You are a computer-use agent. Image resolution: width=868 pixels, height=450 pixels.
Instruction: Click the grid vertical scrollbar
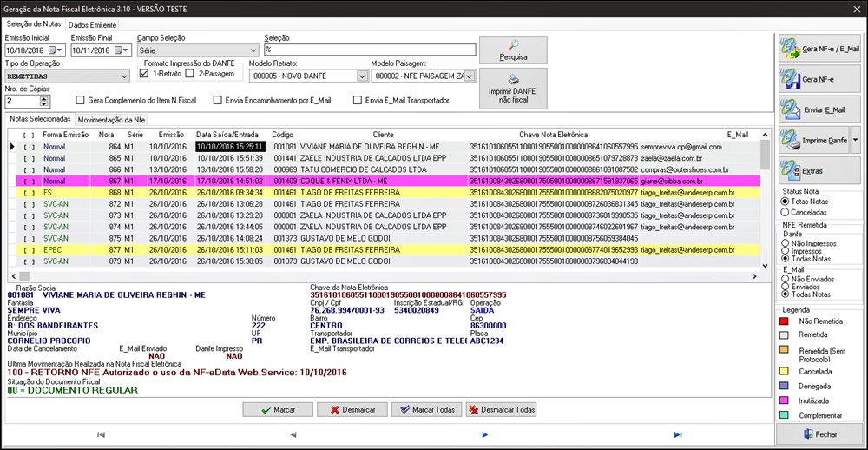coord(765,200)
